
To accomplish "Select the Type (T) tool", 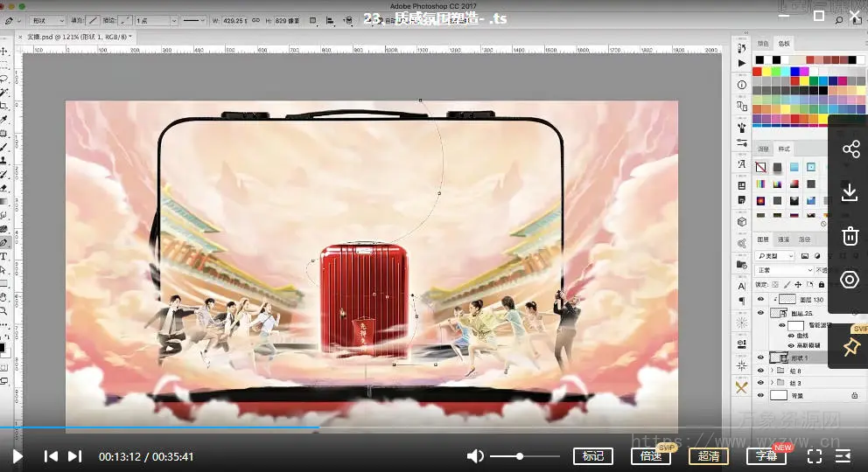I will (5, 257).
